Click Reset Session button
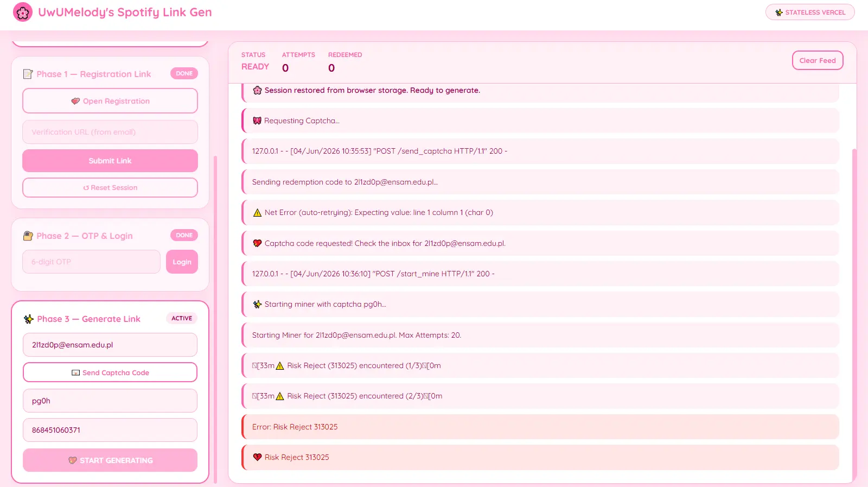The height and width of the screenshot is (487, 868). click(110, 187)
